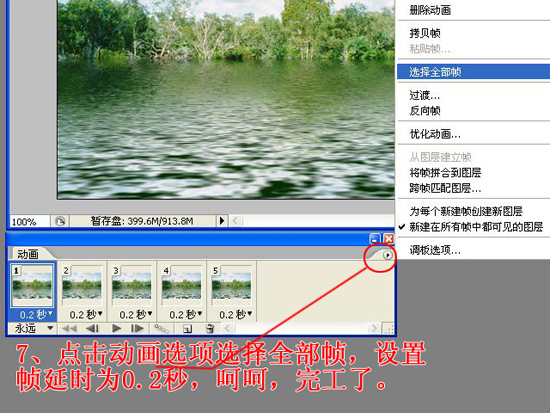Click the Tween frames icon
550x413 pixels.
(x=162, y=328)
